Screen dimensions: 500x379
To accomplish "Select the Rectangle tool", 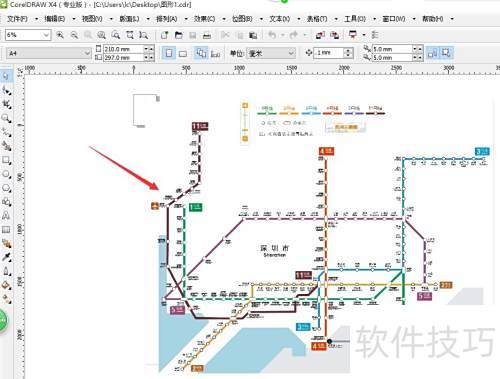I will pos(6,160).
